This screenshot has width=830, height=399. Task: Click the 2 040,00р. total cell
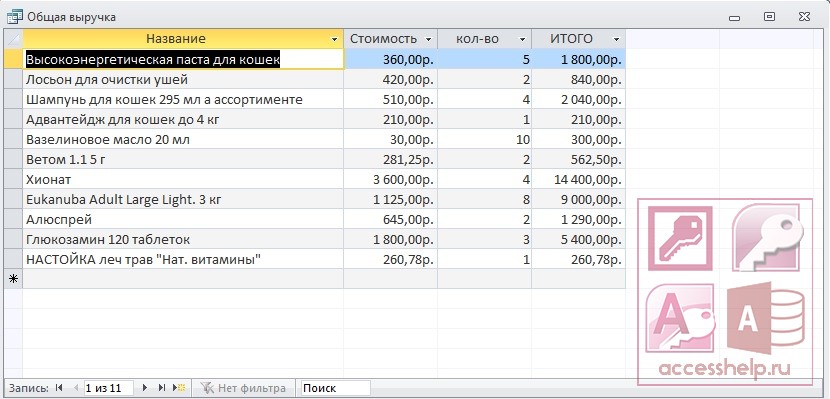point(579,99)
